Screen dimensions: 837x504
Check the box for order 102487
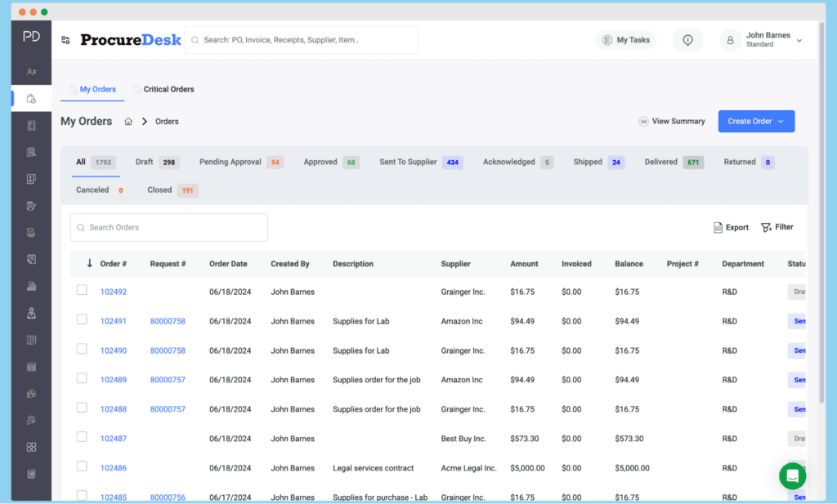82,437
